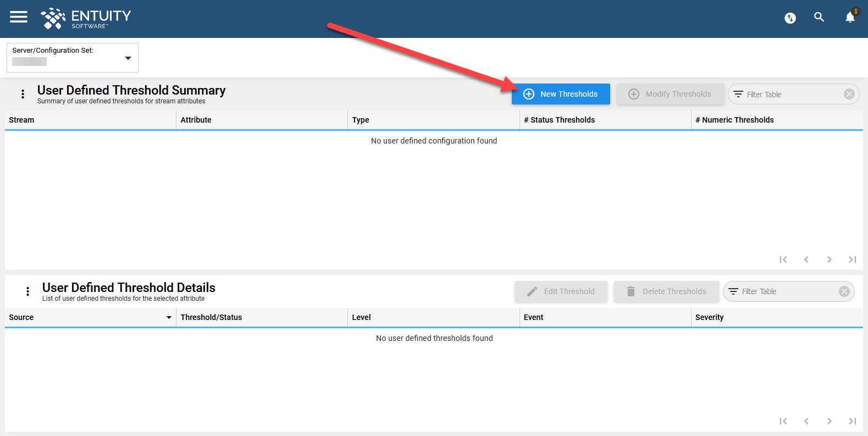Click the Edit Threshold button
The height and width of the screenshot is (436, 868).
pos(561,291)
